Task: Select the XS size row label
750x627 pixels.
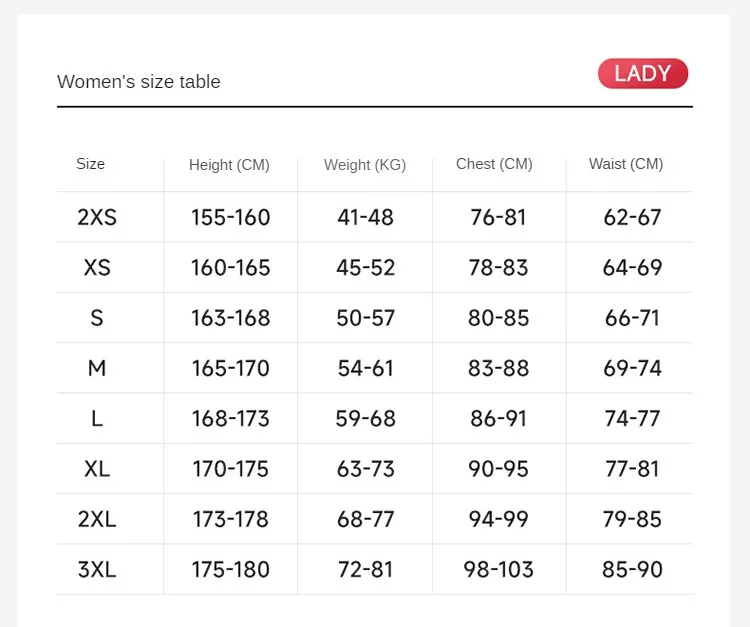Action: coord(97,268)
